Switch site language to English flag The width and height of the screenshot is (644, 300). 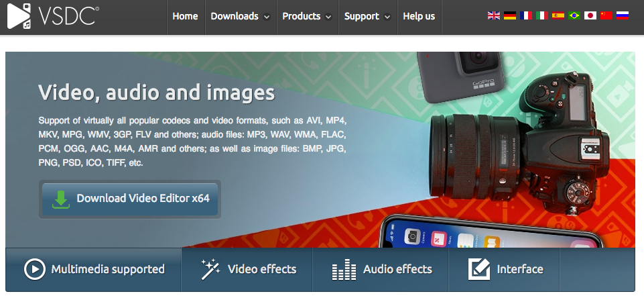pyautogui.click(x=494, y=15)
